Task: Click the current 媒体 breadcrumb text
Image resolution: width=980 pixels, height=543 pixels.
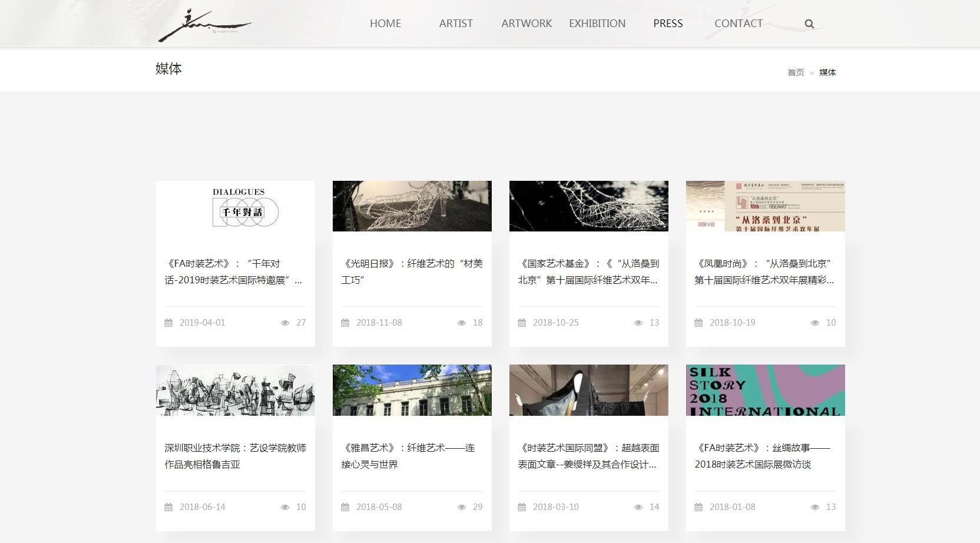Action: [827, 72]
